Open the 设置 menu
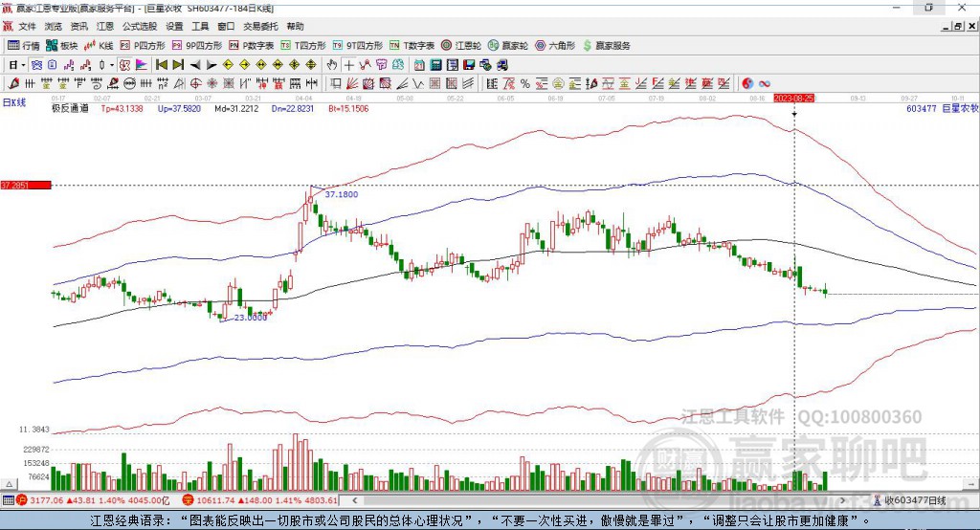 click(174, 26)
